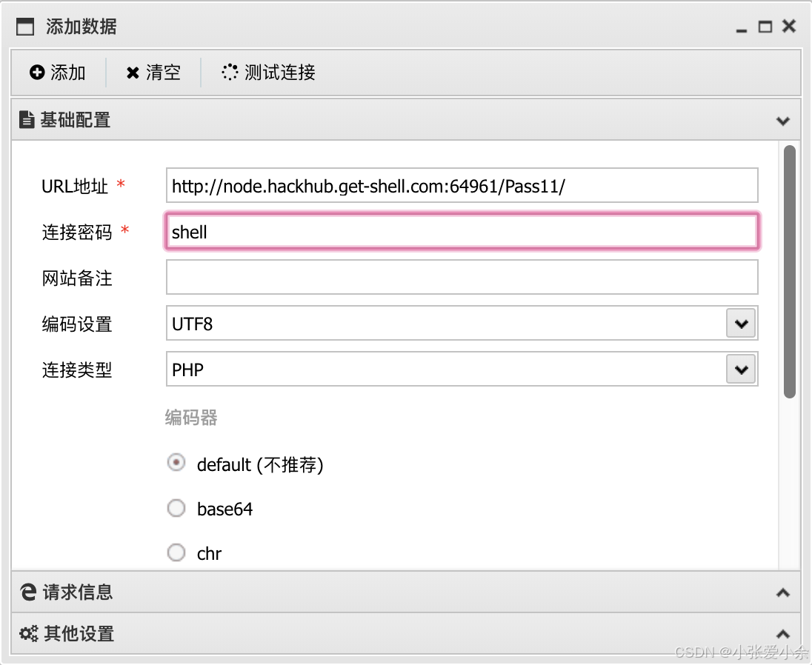This screenshot has width=812, height=665.
Task: Click the 测试连接 test connection button
Action: (268, 73)
